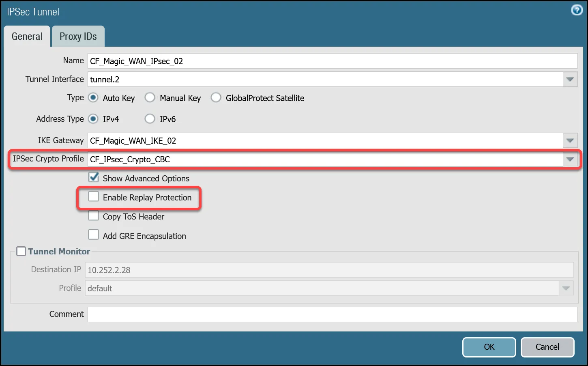Click Cancel to dismiss dialog
The width and height of the screenshot is (588, 366).
(547, 347)
